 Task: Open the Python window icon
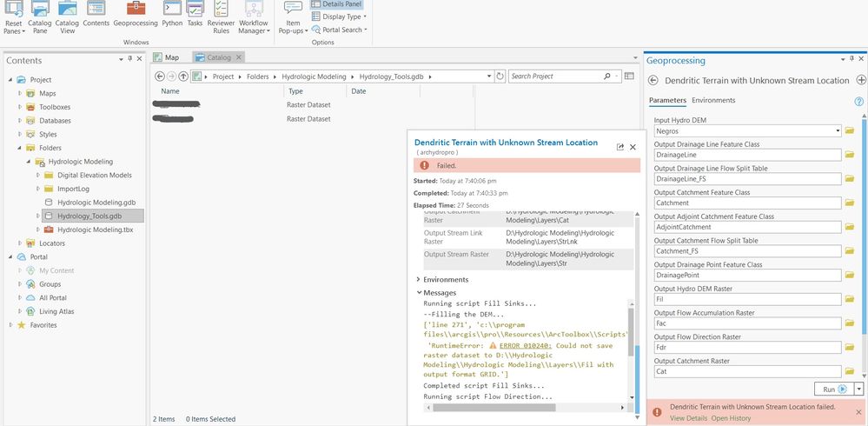click(x=172, y=15)
